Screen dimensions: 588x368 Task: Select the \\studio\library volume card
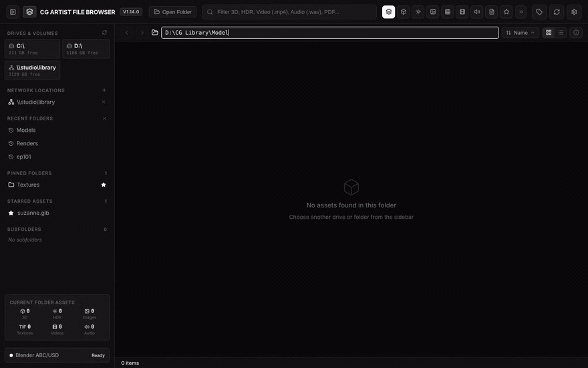(x=32, y=71)
